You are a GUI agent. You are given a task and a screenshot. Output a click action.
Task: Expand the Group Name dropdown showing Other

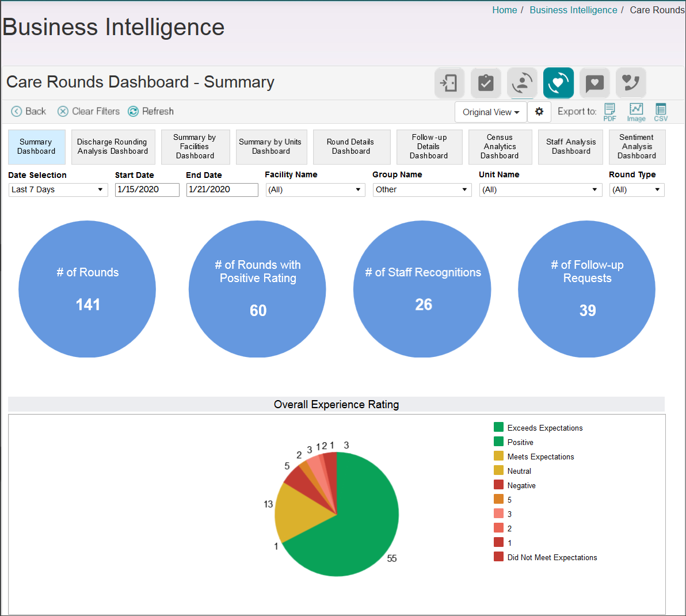click(x=422, y=189)
